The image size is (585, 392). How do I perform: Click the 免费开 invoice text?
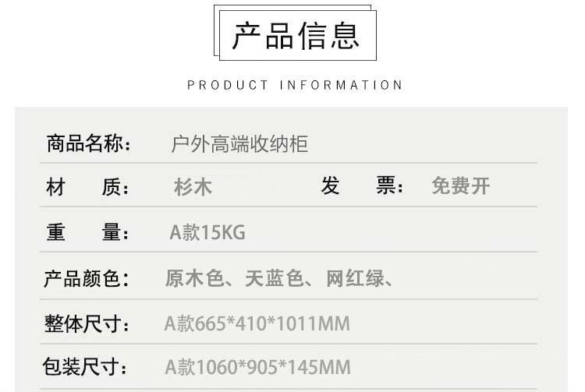(x=461, y=187)
